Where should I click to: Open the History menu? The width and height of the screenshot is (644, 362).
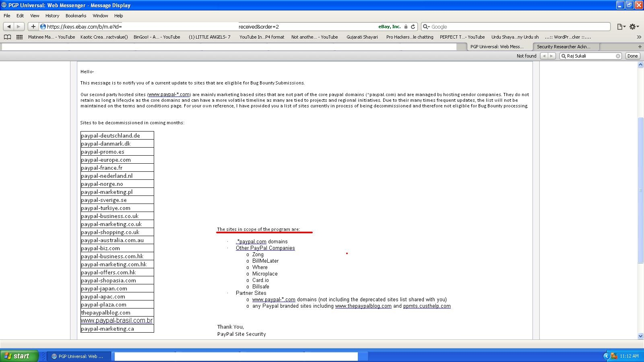pyautogui.click(x=52, y=16)
